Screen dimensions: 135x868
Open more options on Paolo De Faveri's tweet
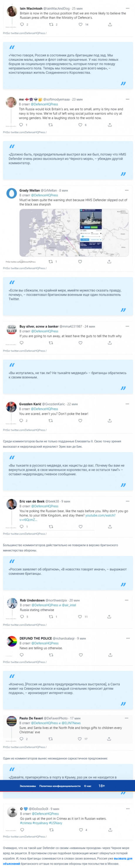(x=127, y=718)
